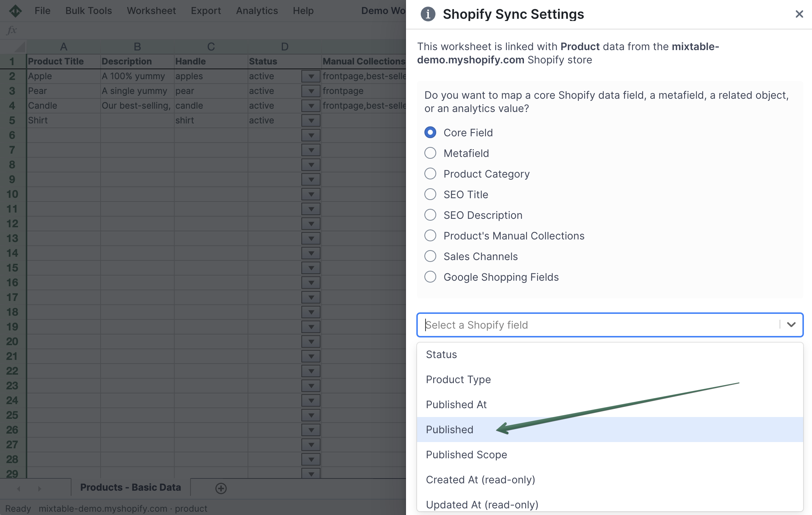812x515 pixels.
Task: Switch to Products - Basic Data tab
Action: 130,487
